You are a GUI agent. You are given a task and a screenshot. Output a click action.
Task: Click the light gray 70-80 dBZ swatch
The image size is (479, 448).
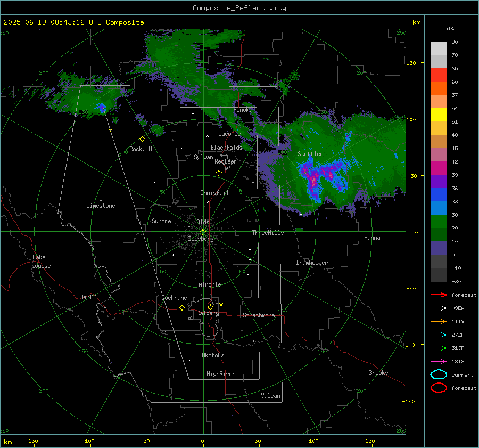point(439,48)
